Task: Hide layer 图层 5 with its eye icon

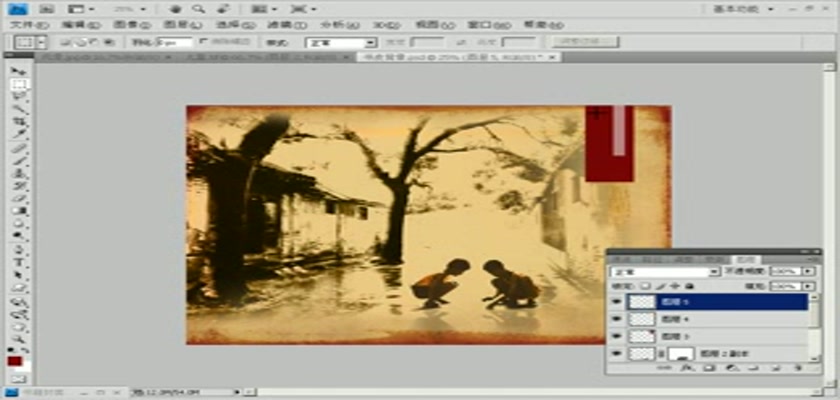Action: tap(617, 301)
